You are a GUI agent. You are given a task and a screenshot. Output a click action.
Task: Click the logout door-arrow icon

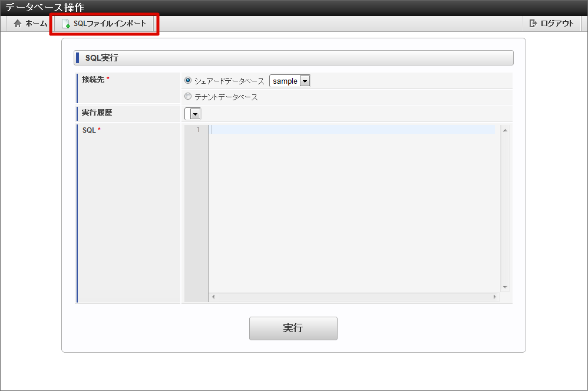point(533,23)
